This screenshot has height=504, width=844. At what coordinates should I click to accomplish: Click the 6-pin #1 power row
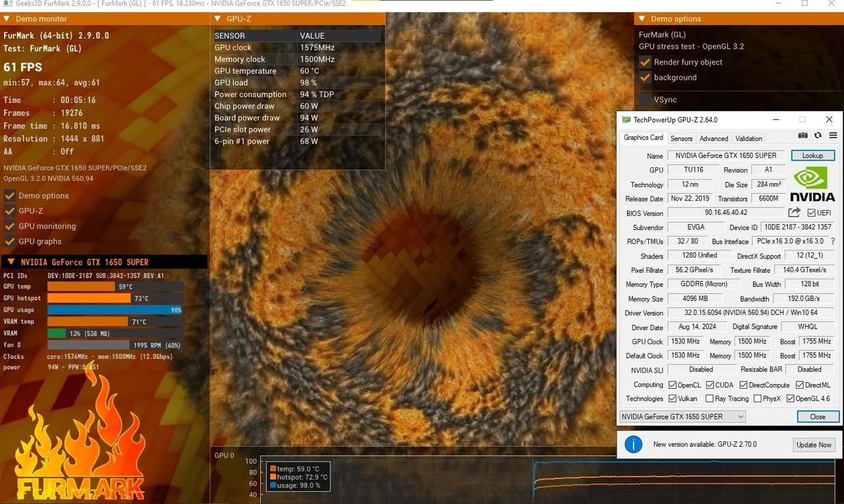(x=297, y=141)
